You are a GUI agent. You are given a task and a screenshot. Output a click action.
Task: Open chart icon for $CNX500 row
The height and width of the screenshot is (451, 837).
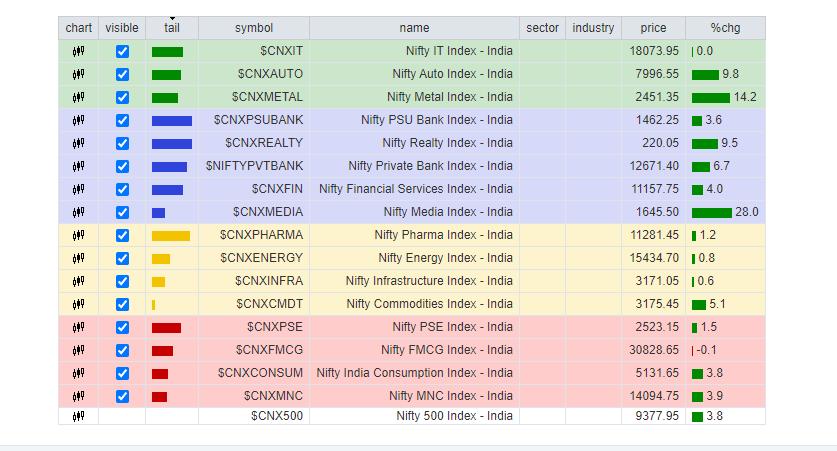coord(78,416)
